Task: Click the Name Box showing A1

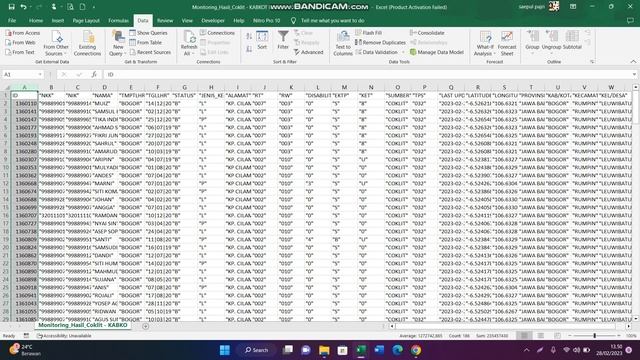Action: 20,74
